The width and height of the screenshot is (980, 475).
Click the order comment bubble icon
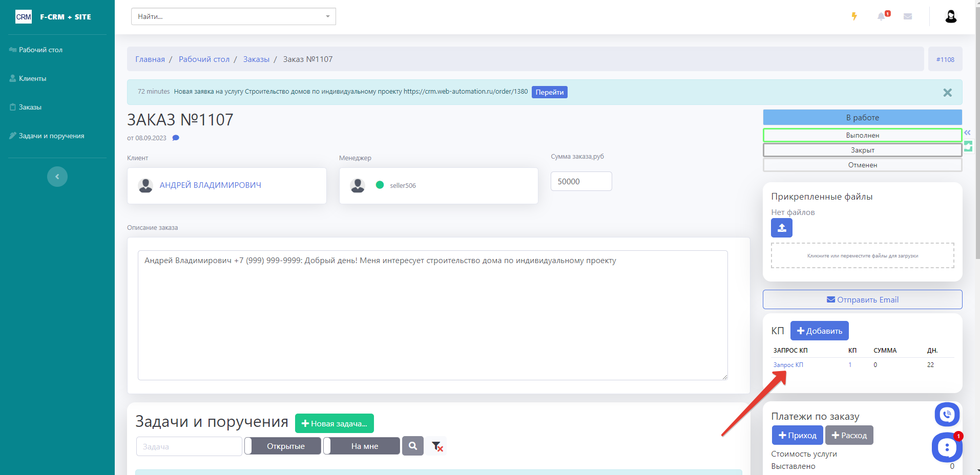pyautogui.click(x=176, y=138)
